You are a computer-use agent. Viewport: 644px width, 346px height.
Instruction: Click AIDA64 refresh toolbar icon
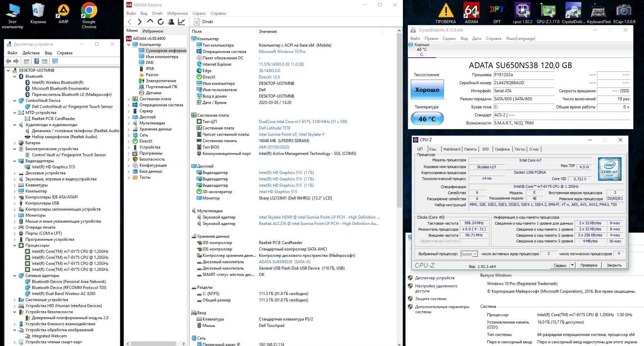click(161, 22)
